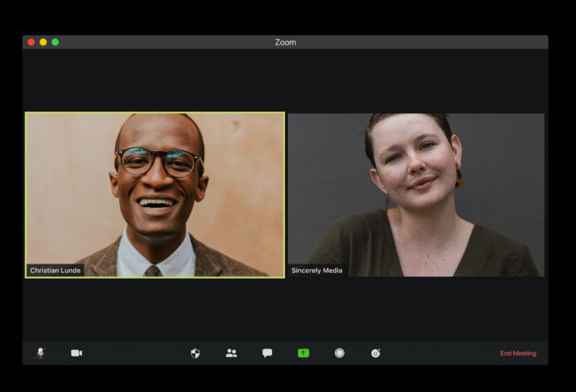Open the Reactions smiley icon
The height and width of the screenshot is (392, 576).
pyautogui.click(x=376, y=353)
